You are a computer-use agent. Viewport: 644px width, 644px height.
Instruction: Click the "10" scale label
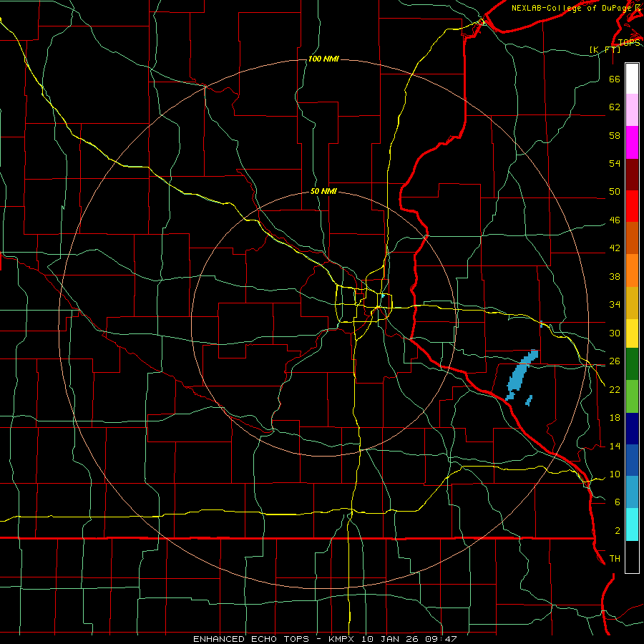point(615,474)
